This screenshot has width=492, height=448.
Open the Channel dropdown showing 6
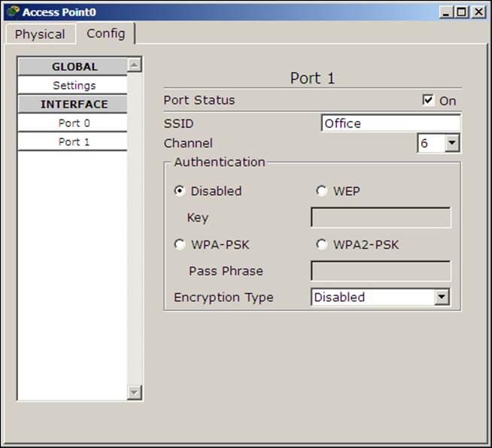439,144
